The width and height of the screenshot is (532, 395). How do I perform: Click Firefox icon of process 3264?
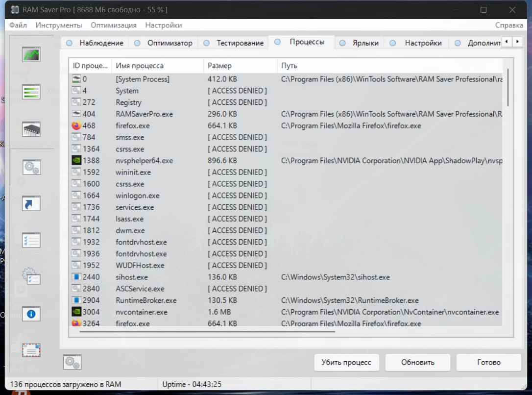76,323
